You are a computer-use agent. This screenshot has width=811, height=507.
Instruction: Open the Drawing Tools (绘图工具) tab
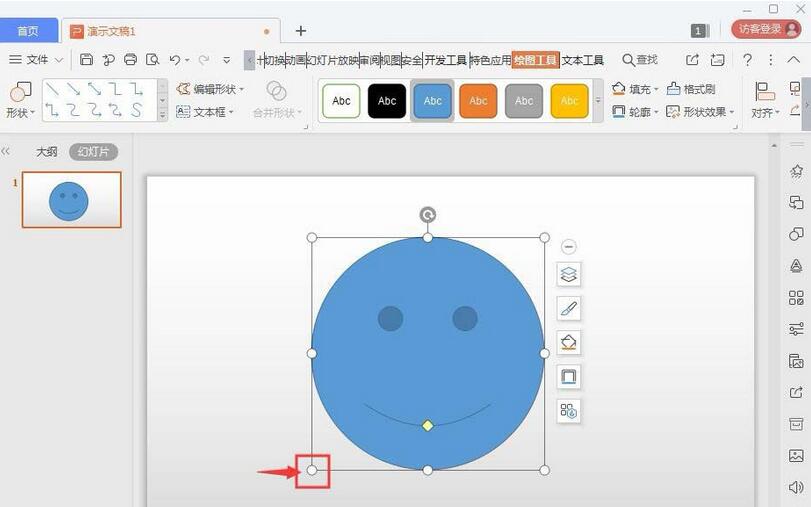tap(535, 60)
